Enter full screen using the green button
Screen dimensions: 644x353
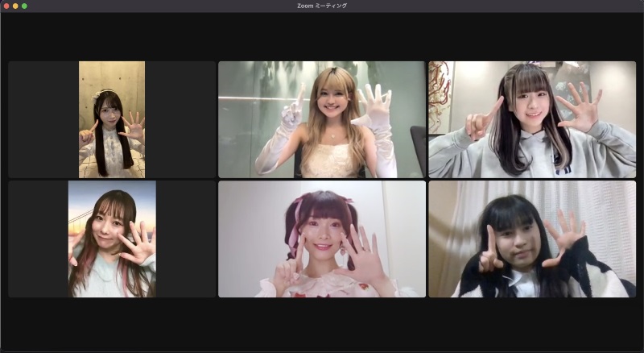(x=24, y=6)
